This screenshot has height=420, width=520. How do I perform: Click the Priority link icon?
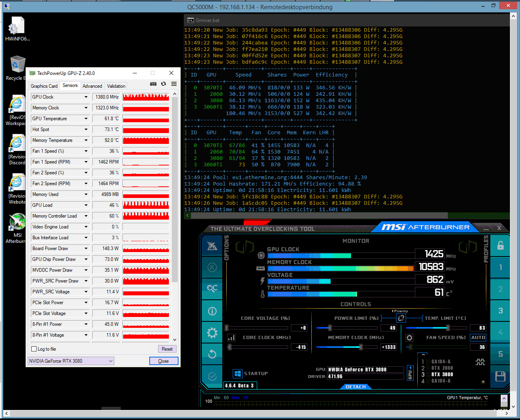[401, 318]
